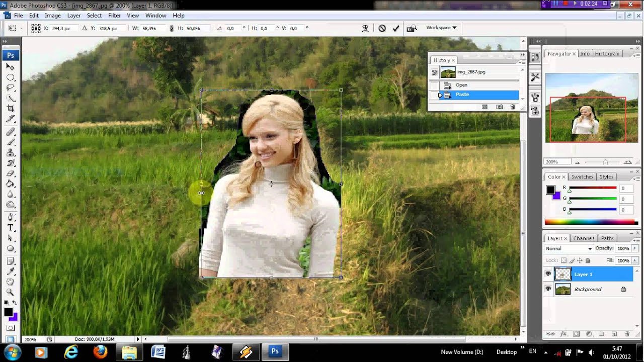This screenshot has width=644, height=362.
Task: Toggle relative positioning for reference point
Action: (84, 29)
